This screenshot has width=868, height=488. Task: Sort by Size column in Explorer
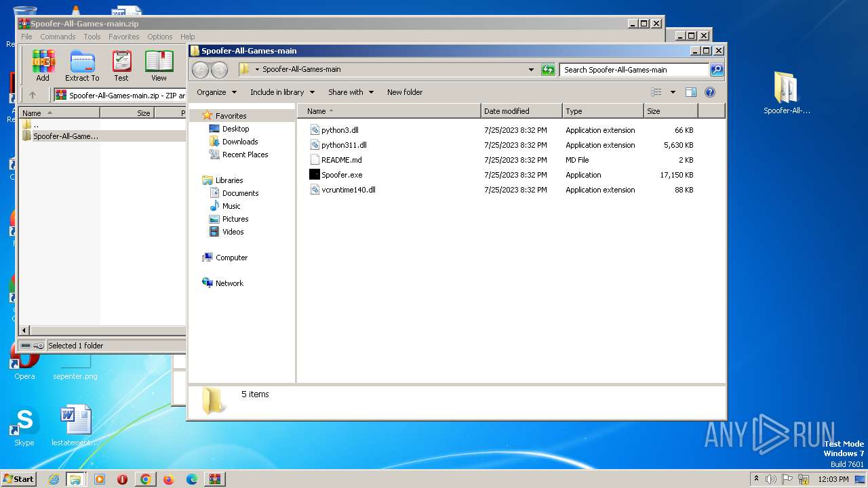click(x=671, y=111)
